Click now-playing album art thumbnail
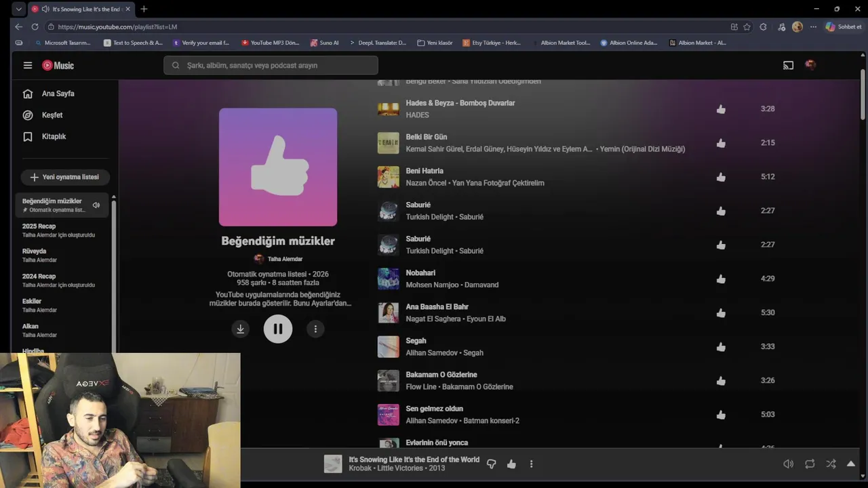868x488 pixels. tap(333, 464)
